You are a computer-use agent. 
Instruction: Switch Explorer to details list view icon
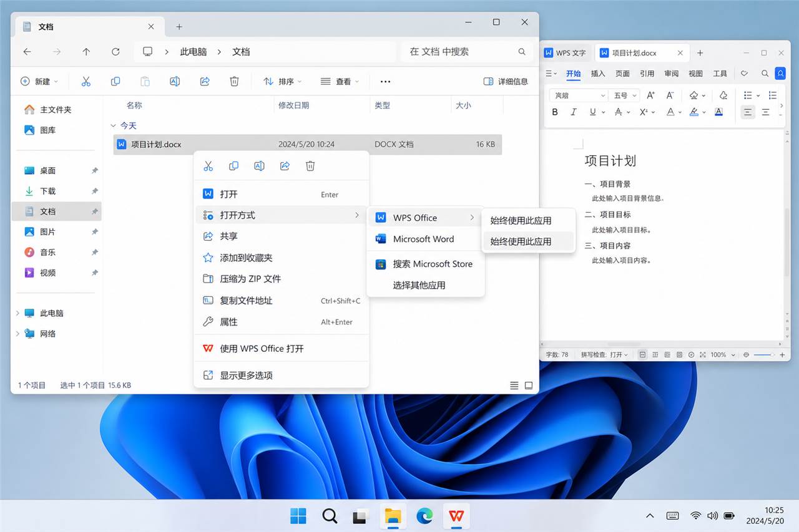[x=514, y=385]
